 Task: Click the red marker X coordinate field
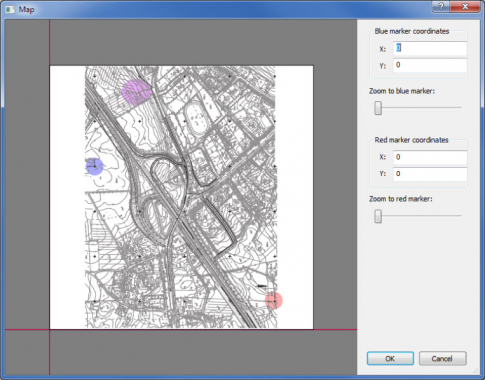click(430, 157)
